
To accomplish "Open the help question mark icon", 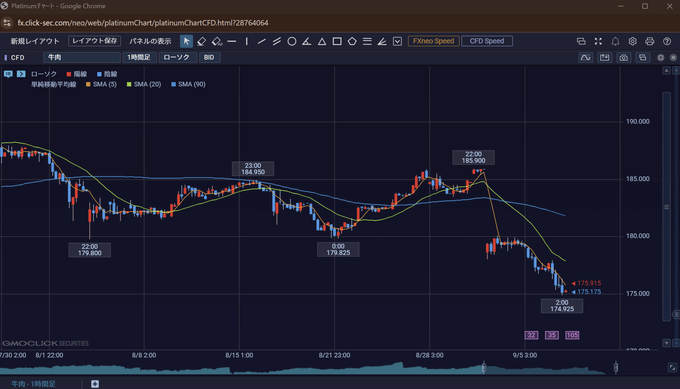I will tap(667, 41).
